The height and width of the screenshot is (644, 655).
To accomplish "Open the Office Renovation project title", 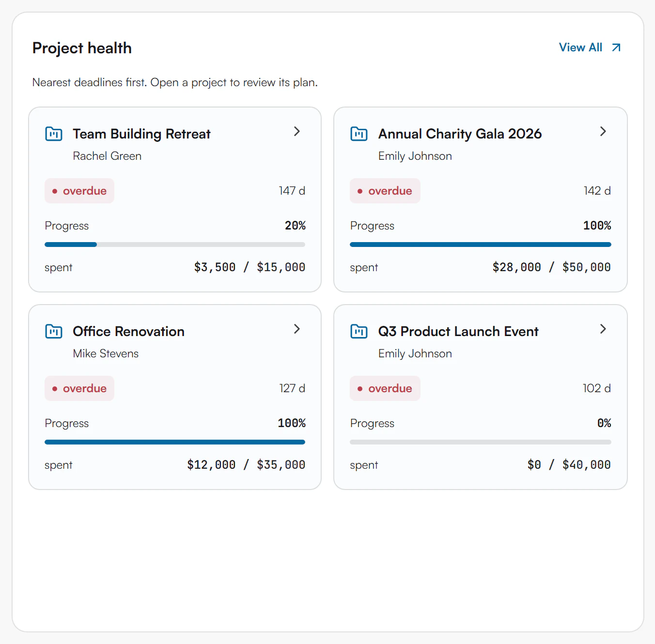I will coord(128,331).
